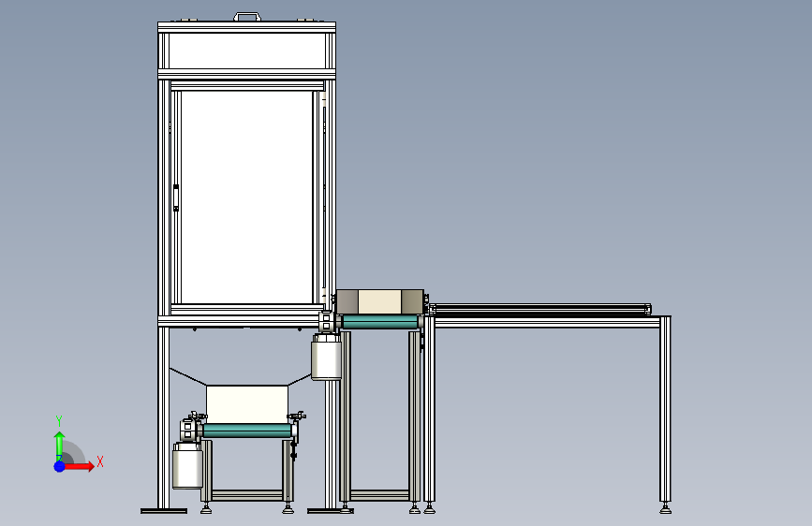
Task: Pick the leveling foot of far right leg
Action: (666, 508)
